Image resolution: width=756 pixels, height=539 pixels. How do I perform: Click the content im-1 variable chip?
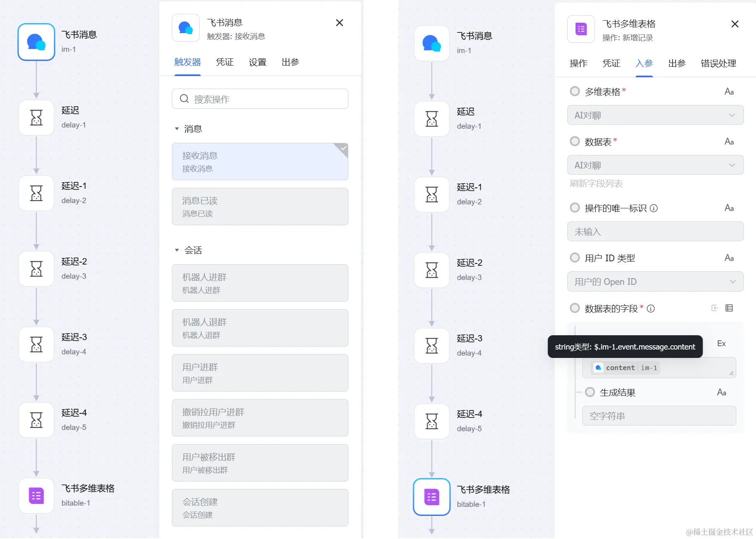pos(625,368)
